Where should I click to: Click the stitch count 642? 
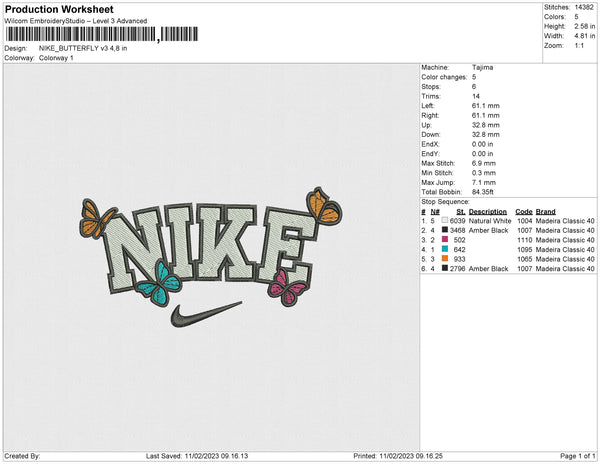(460, 249)
